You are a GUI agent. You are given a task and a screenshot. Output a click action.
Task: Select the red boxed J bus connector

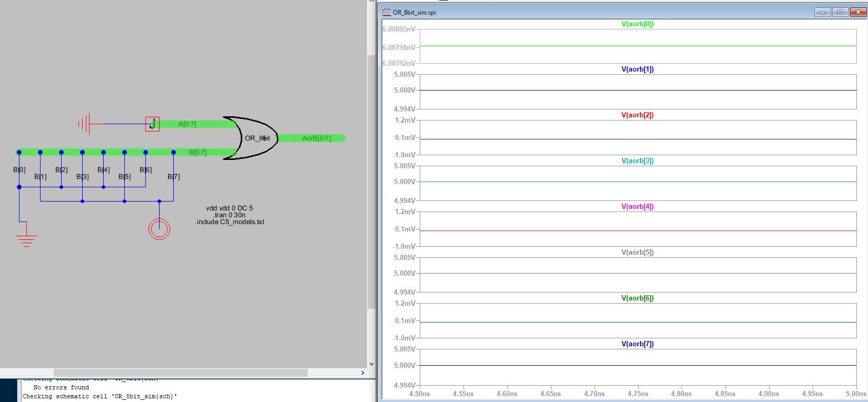coord(152,124)
